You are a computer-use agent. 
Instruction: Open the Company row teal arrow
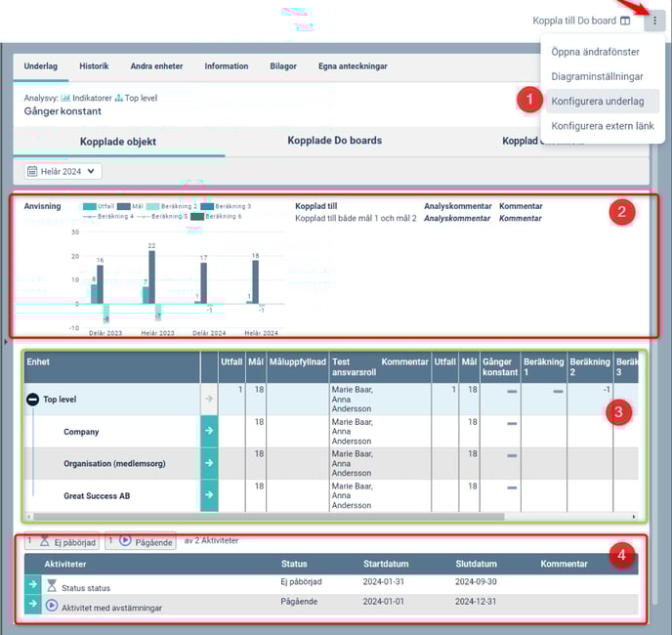(210, 432)
